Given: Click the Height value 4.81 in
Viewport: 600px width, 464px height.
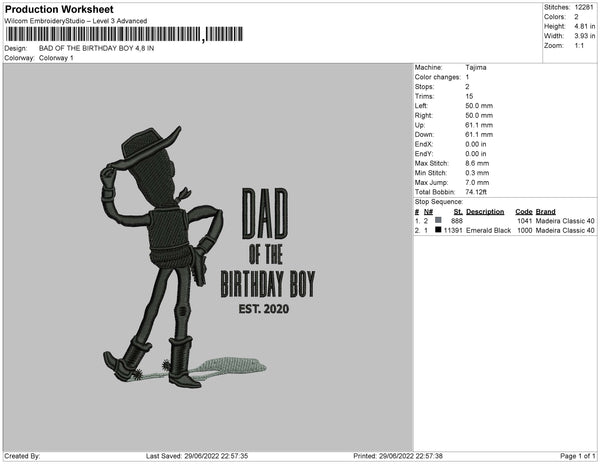Looking at the screenshot, I should [x=585, y=26].
